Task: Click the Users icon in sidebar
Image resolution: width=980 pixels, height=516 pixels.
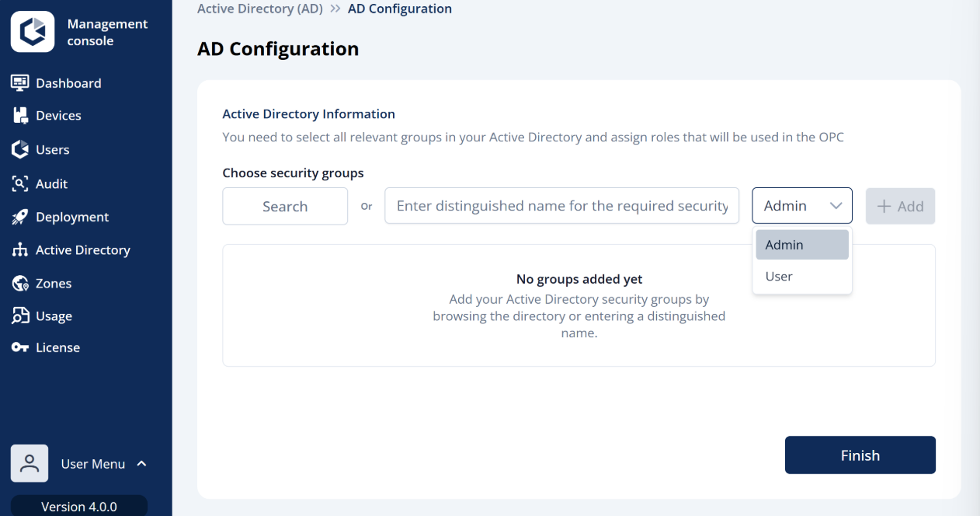Action: point(20,149)
